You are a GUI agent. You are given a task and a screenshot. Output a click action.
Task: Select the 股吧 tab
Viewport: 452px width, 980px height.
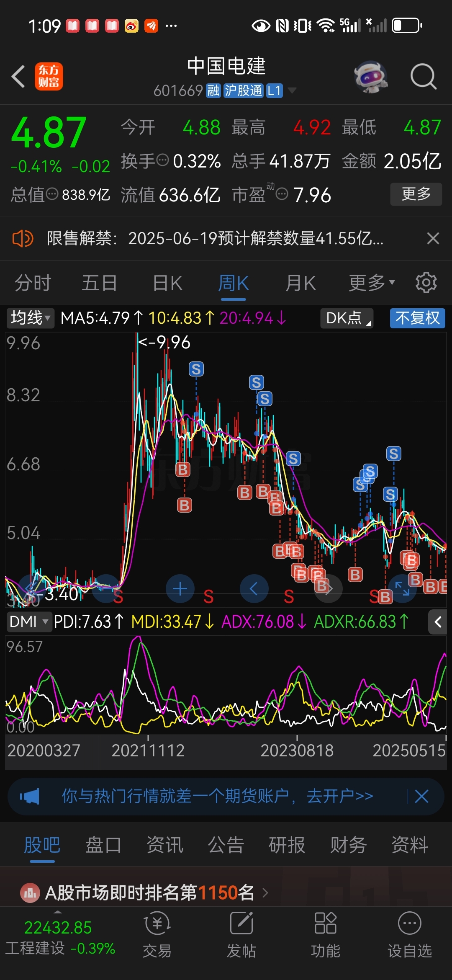42,845
